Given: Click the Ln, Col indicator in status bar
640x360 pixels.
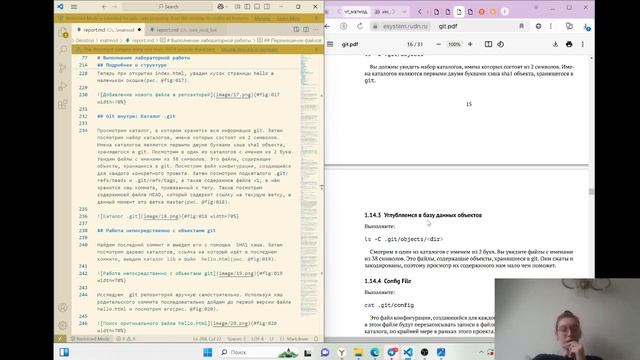Looking at the screenshot, I should point(207,339).
